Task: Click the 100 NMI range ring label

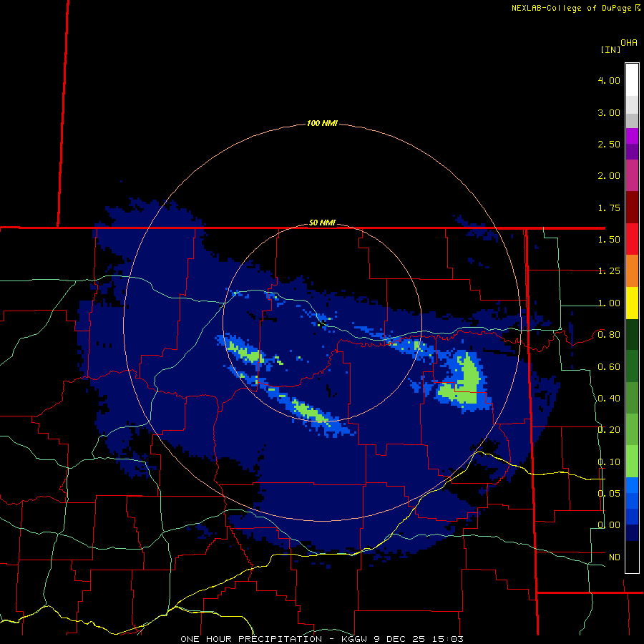Action: (x=322, y=123)
